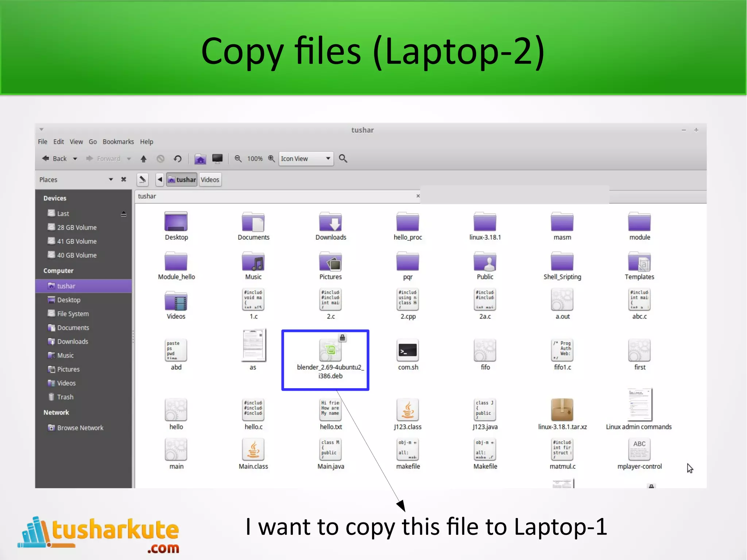The height and width of the screenshot is (560, 747).
Task: Select the linux-3.18.1.tar.xz archive
Action: pyautogui.click(x=562, y=414)
